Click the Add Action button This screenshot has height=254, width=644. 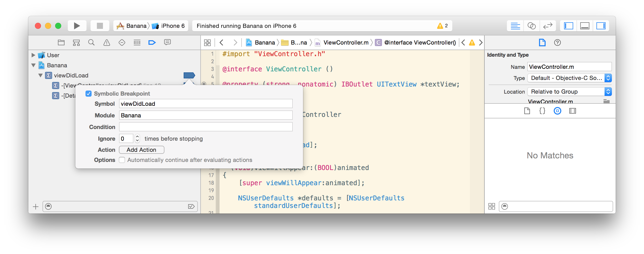pos(141,150)
